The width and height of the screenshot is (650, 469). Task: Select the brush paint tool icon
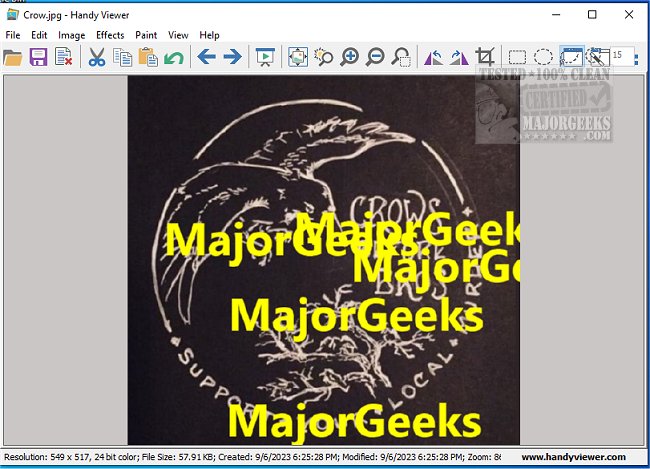coord(598,57)
